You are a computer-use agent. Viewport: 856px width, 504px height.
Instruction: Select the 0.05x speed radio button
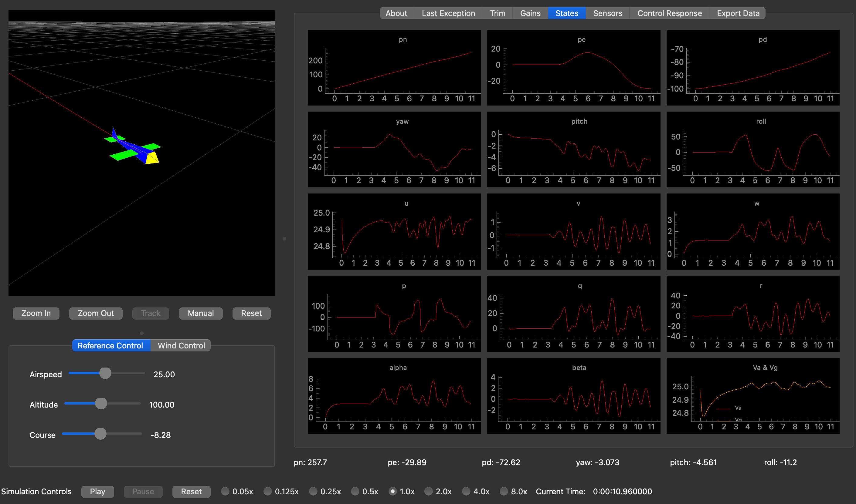(225, 492)
